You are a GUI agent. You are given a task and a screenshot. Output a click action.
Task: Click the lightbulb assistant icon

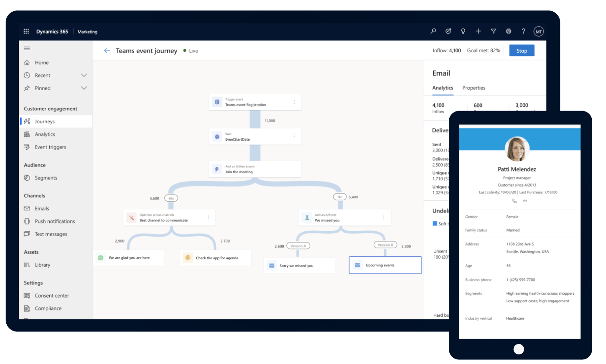click(x=463, y=31)
